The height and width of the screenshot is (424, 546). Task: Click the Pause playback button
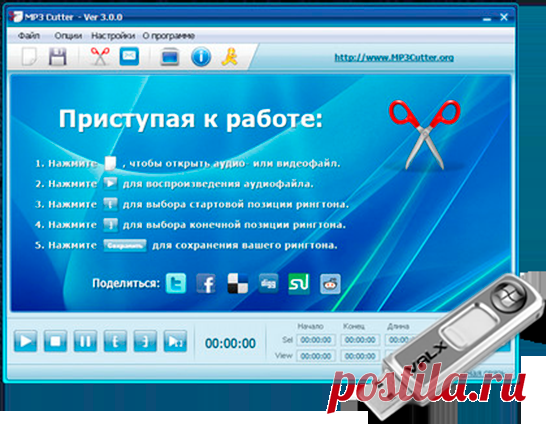[85, 341]
